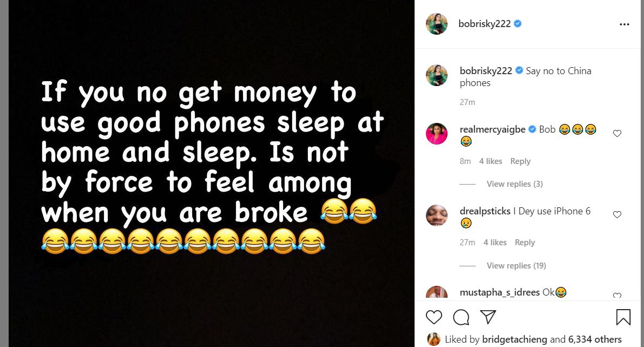Expand View replies (3) under realmercyaigbe
The height and width of the screenshot is (347, 644).
(x=515, y=184)
